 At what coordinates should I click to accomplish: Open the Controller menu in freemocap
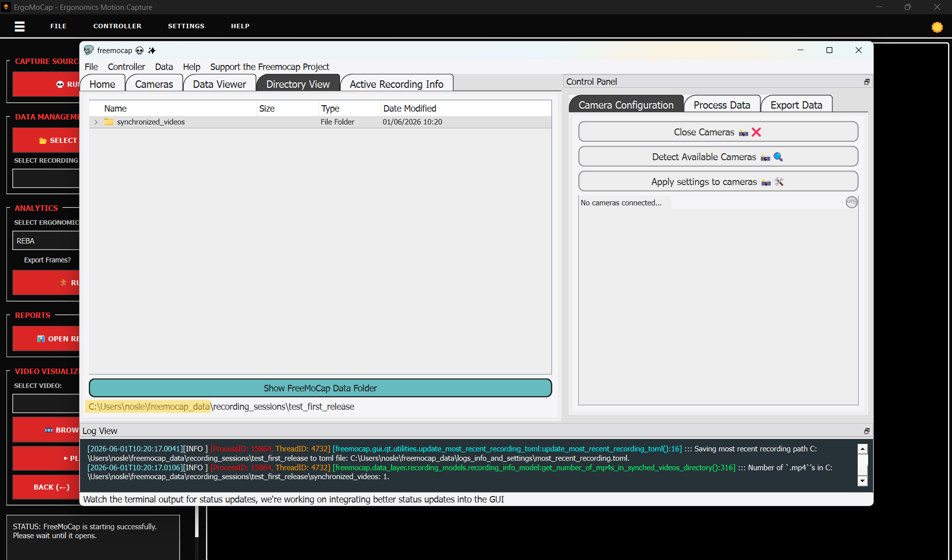click(127, 67)
